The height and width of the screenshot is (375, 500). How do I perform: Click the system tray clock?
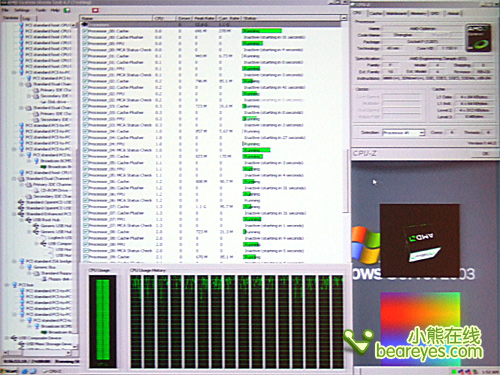tap(490, 371)
